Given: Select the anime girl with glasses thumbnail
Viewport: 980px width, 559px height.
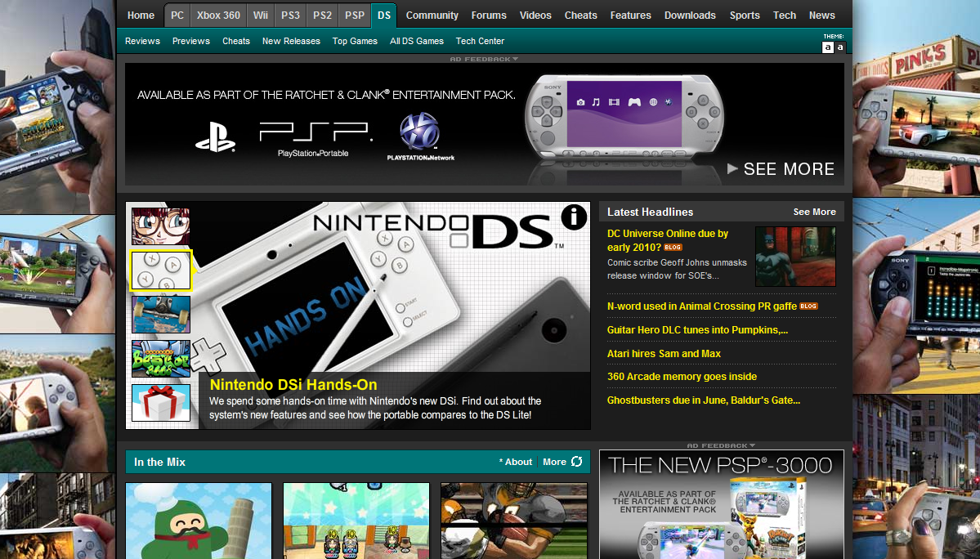Looking at the screenshot, I should click(x=161, y=226).
